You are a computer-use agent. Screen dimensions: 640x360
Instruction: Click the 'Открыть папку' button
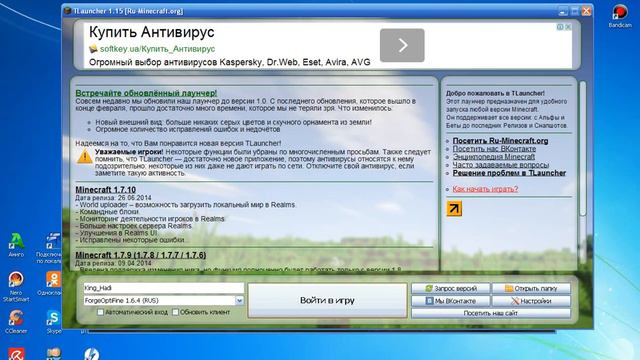coord(531,289)
